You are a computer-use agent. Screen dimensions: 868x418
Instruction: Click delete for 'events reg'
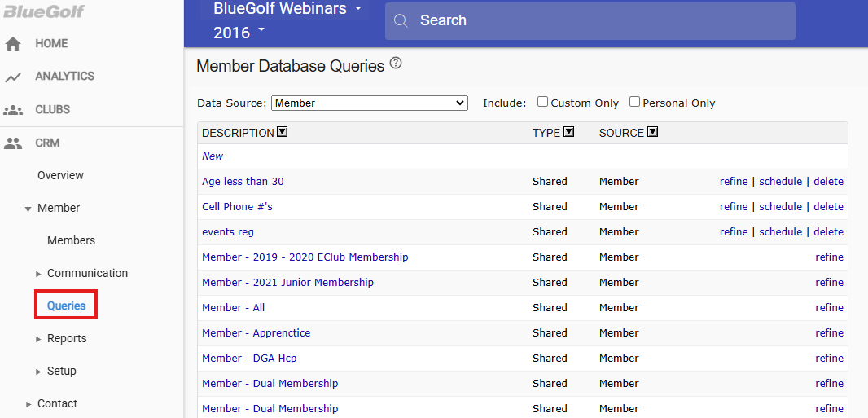point(829,232)
